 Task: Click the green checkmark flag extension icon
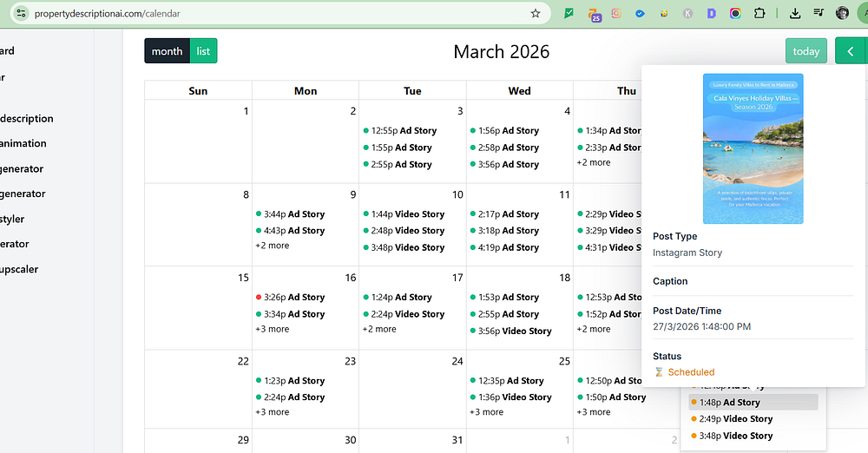point(569,13)
